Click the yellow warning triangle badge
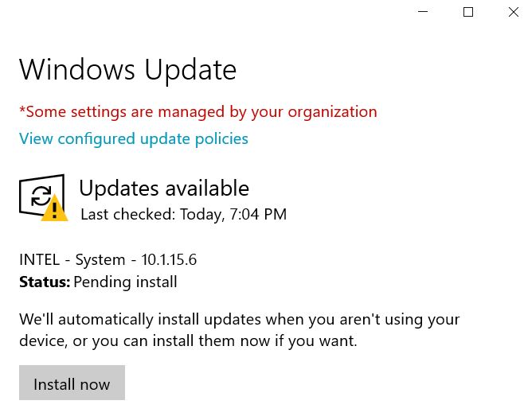524x420 pixels. pos(54,208)
